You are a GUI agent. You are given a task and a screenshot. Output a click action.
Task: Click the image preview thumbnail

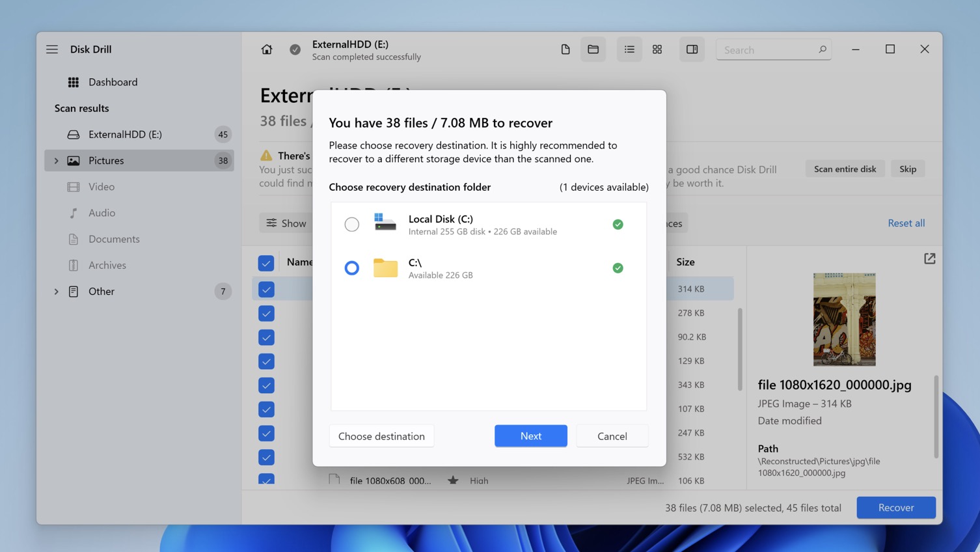click(844, 320)
